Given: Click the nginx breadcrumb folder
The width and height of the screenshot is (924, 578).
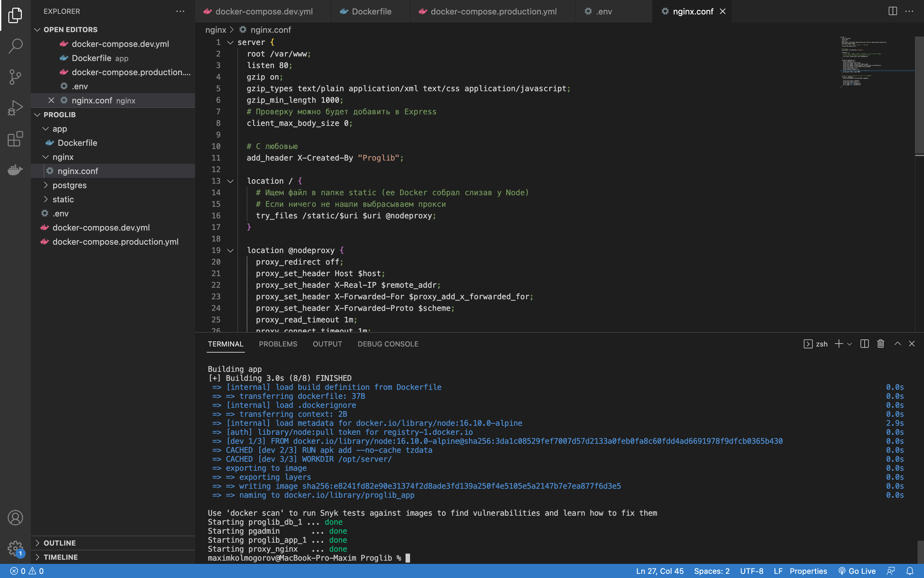Looking at the screenshot, I should (x=216, y=30).
